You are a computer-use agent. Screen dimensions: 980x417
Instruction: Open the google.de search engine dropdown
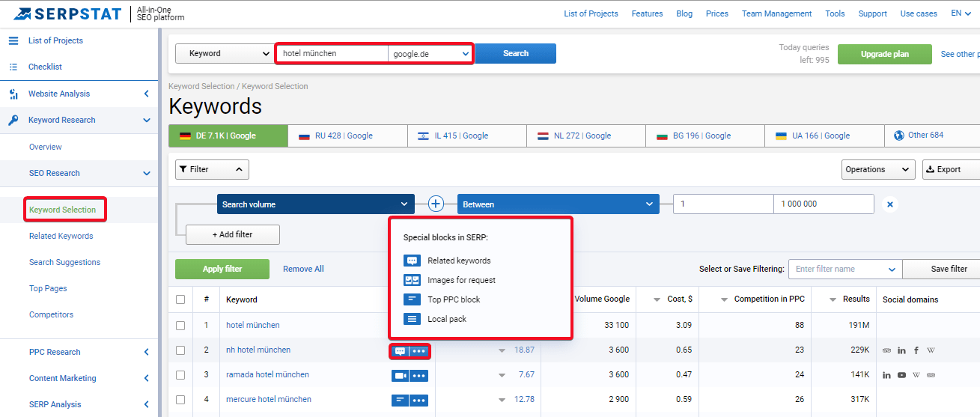[430, 54]
